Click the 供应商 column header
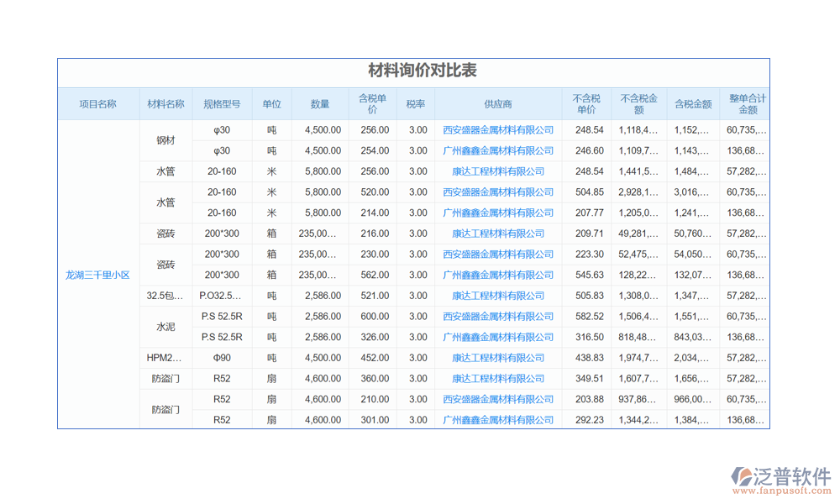Image resolution: width=840 pixels, height=504 pixels. tap(498, 104)
